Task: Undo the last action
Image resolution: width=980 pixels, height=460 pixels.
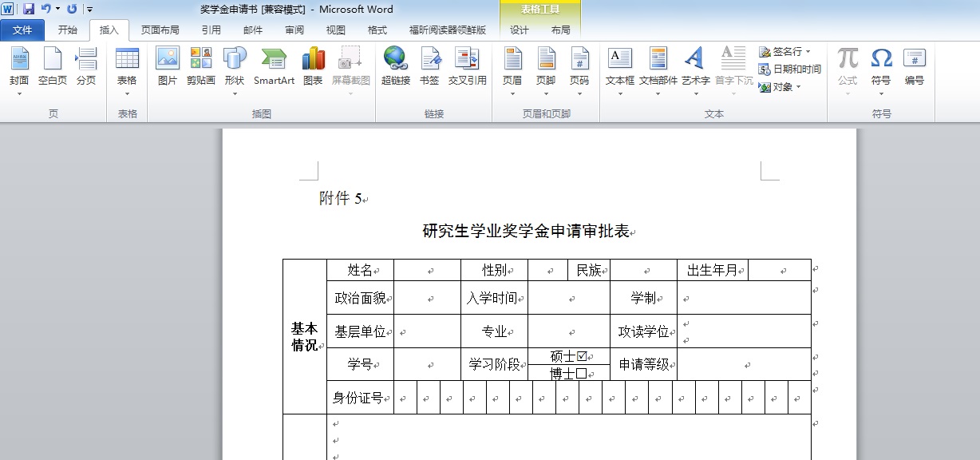Action: point(45,10)
